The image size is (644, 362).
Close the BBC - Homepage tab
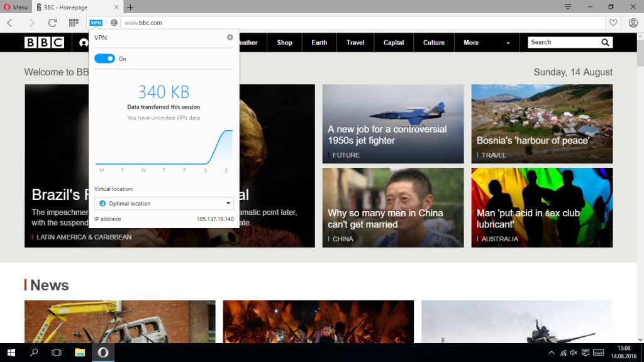click(116, 8)
